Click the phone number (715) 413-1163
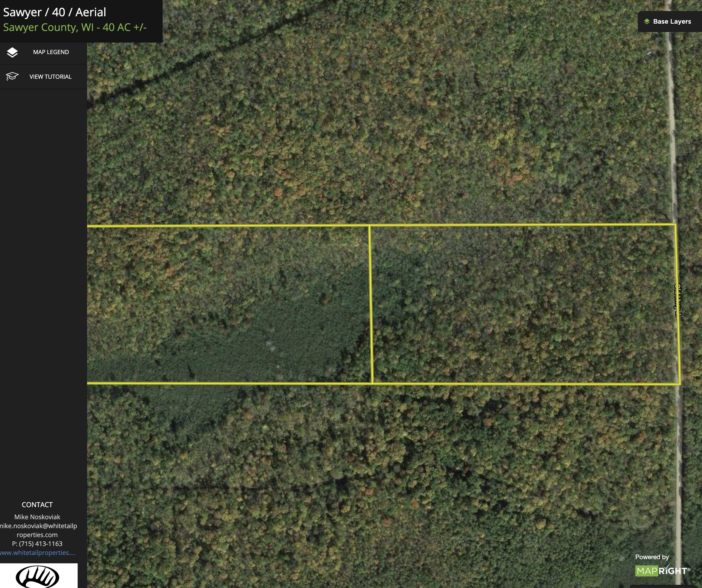 pyautogui.click(x=38, y=544)
